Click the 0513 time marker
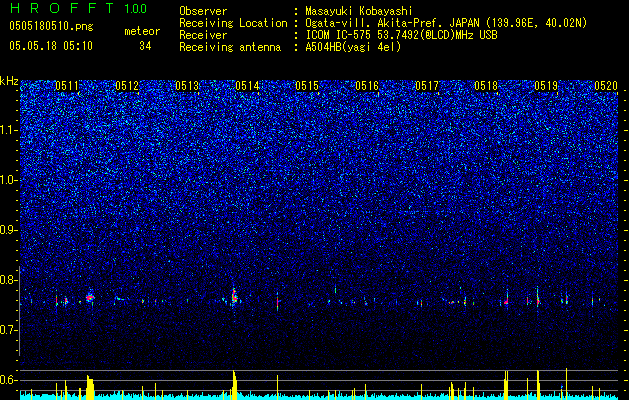Image resolution: width=629 pixels, height=400 pixels. click(187, 86)
